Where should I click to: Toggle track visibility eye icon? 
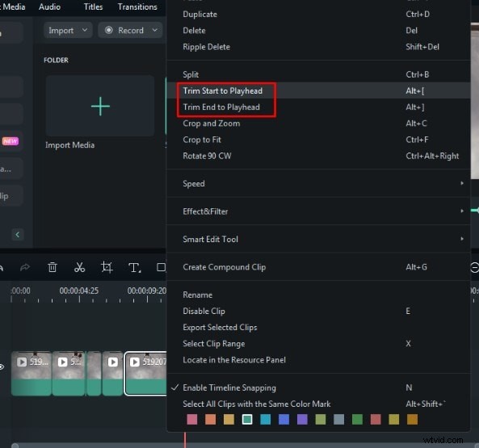2,366
